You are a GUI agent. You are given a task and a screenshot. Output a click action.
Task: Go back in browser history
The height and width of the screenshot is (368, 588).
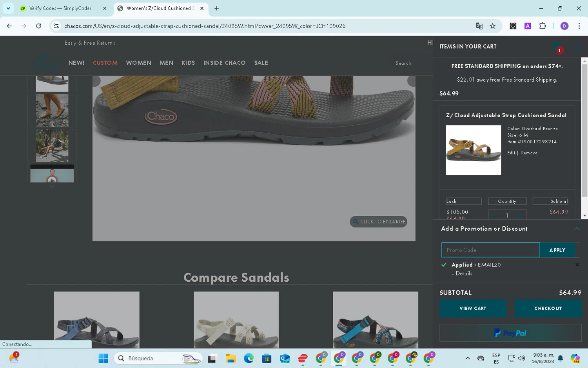coord(9,26)
